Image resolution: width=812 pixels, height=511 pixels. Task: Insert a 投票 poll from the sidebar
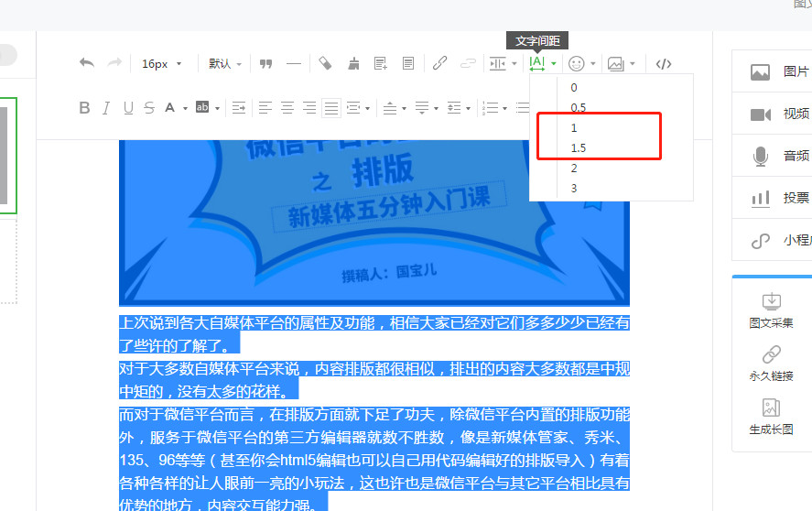(772, 198)
